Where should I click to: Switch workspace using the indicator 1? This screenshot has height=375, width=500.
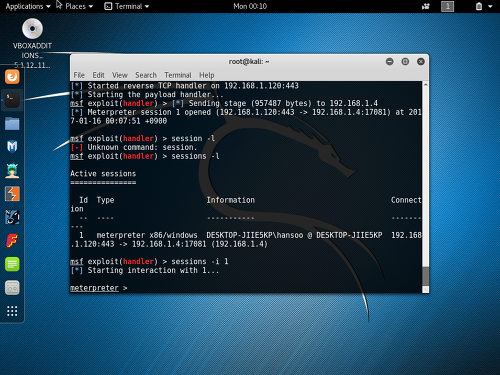tap(447, 6)
